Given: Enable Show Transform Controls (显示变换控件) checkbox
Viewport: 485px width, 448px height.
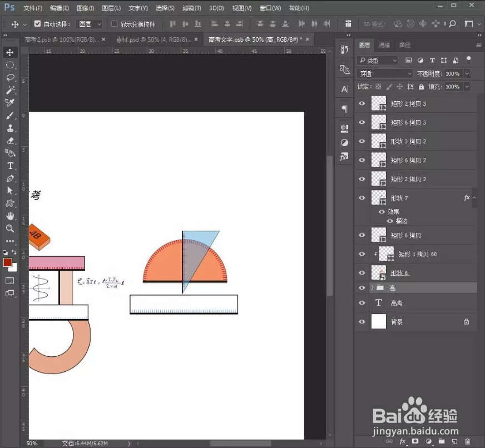Looking at the screenshot, I should [114, 23].
